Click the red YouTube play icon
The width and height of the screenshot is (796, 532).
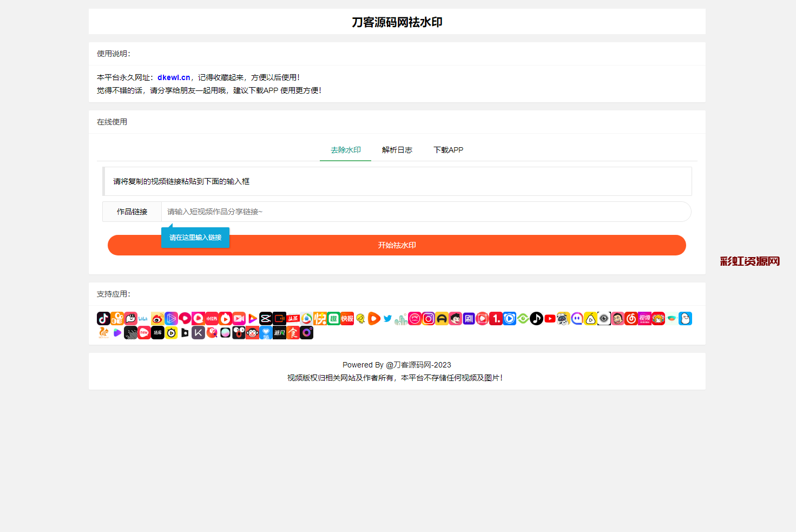pyautogui.click(x=550, y=319)
